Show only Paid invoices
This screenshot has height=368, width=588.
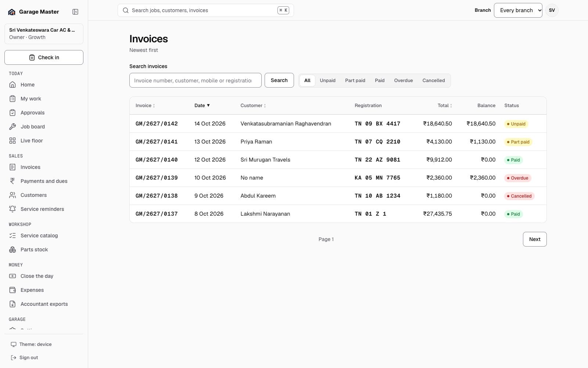pyautogui.click(x=380, y=81)
